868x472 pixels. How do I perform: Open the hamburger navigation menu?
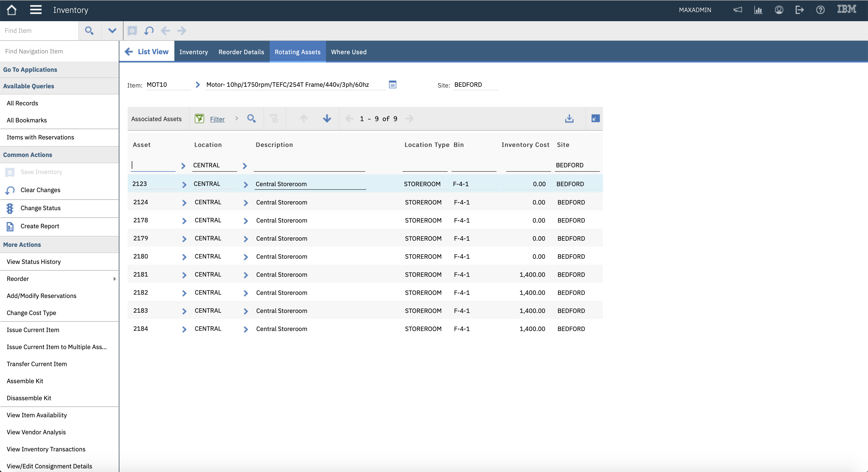point(36,10)
